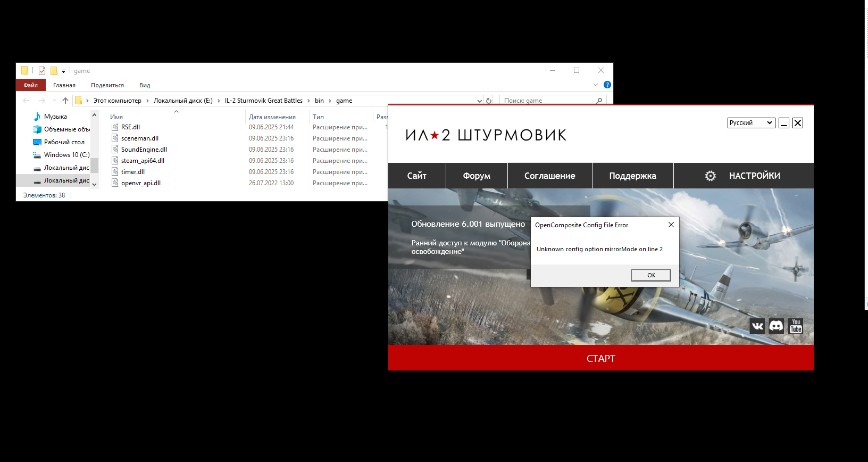Go back using Explorer's back arrow
Screen dimensions: 868x462
tap(26, 101)
